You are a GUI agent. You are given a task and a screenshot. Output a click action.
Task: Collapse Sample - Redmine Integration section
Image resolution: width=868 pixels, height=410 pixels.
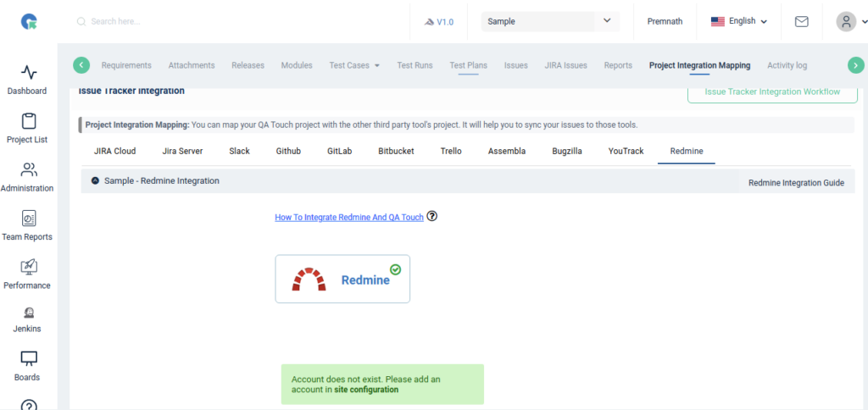(x=95, y=181)
